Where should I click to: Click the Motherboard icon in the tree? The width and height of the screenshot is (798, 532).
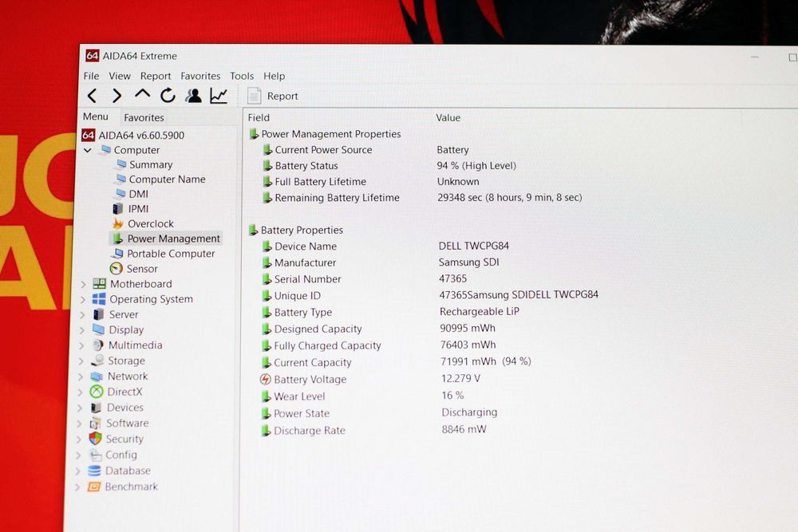click(x=99, y=284)
